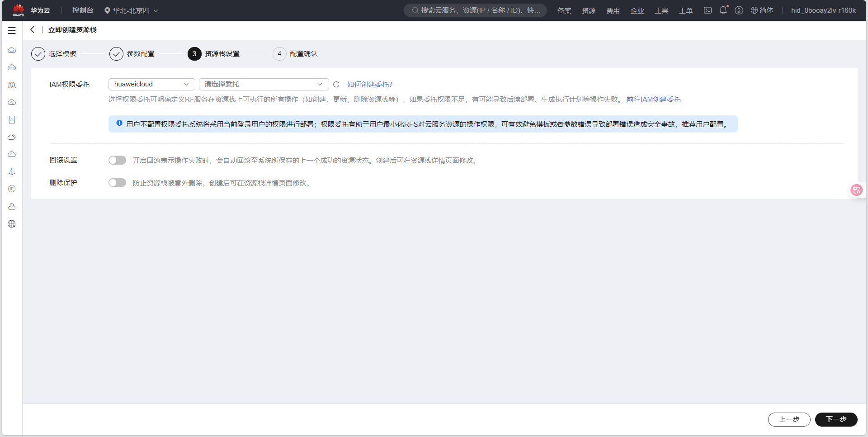The height and width of the screenshot is (437, 868).
Task: Click the global search input field
Action: pos(475,10)
